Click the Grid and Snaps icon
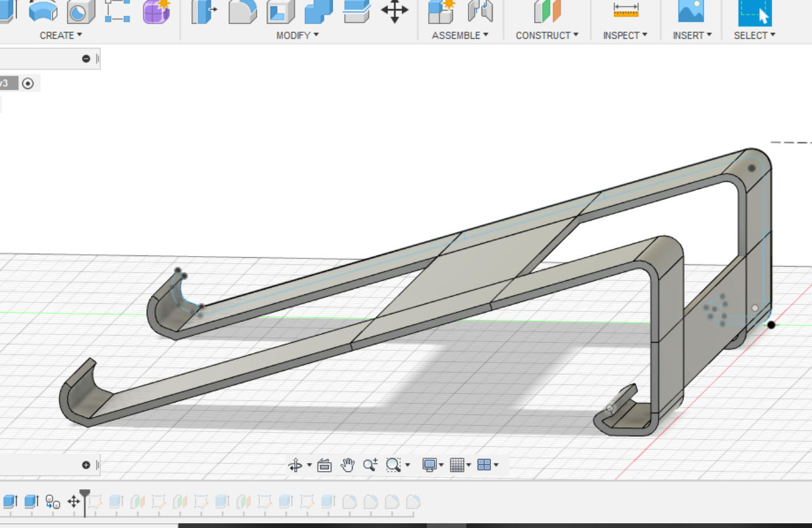 click(x=457, y=465)
